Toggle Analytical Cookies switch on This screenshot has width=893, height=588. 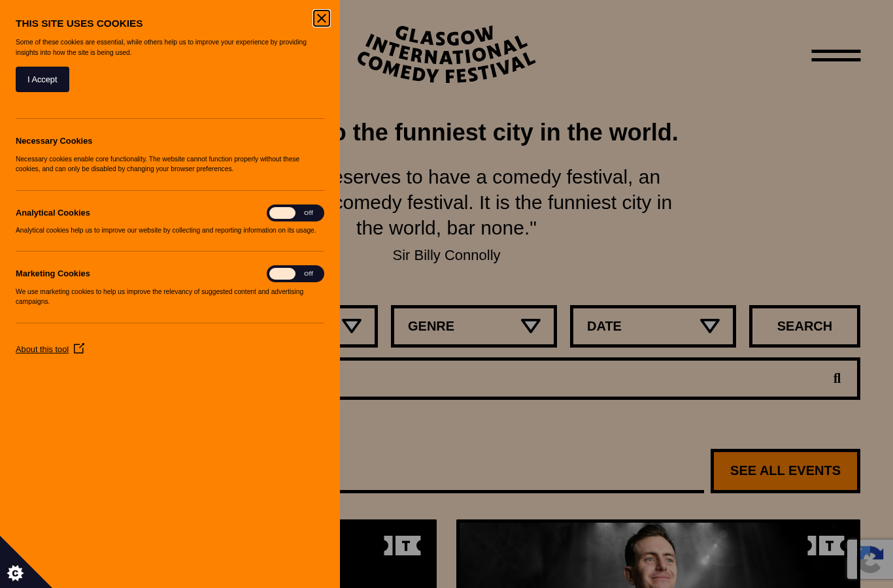[x=295, y=213]
